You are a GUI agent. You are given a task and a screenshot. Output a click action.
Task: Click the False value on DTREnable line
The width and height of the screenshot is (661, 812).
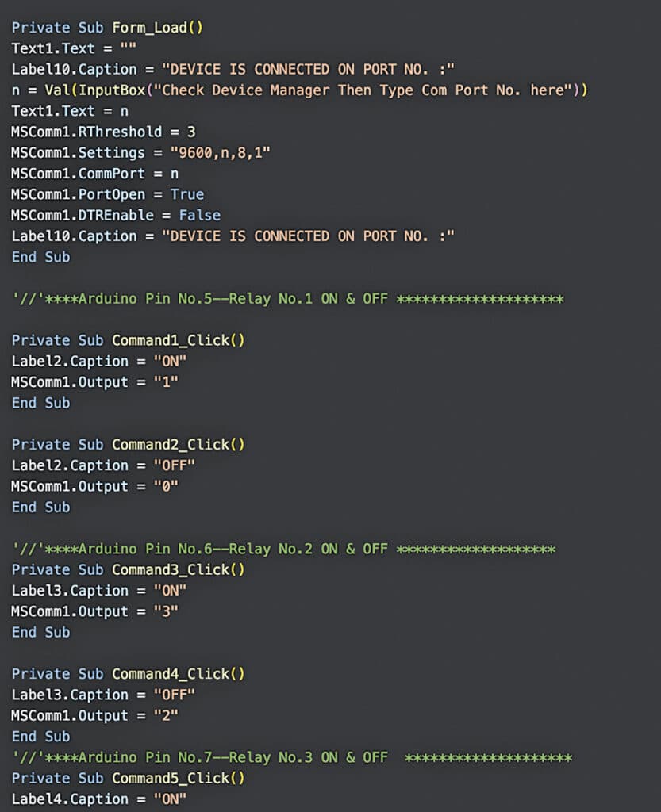(199, 215)
